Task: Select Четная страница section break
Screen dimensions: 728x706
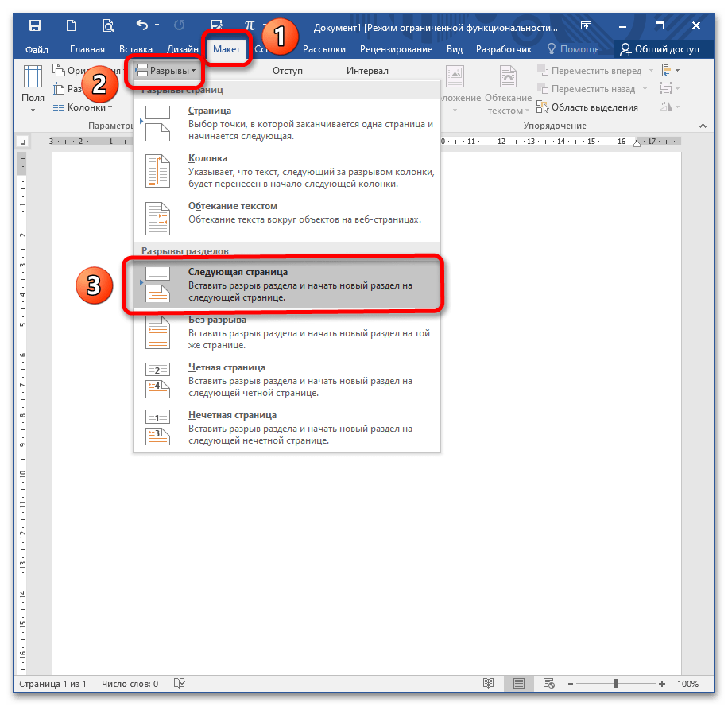Action: 286,380
